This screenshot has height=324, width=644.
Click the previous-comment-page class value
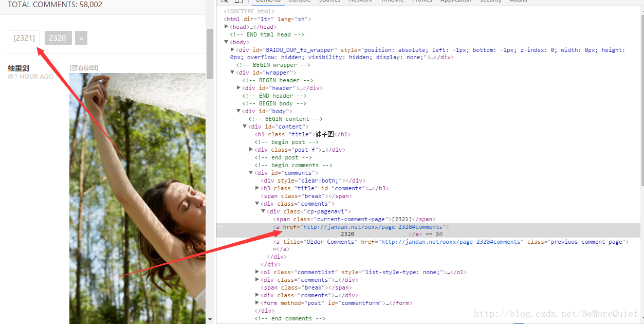pos(587,242)
